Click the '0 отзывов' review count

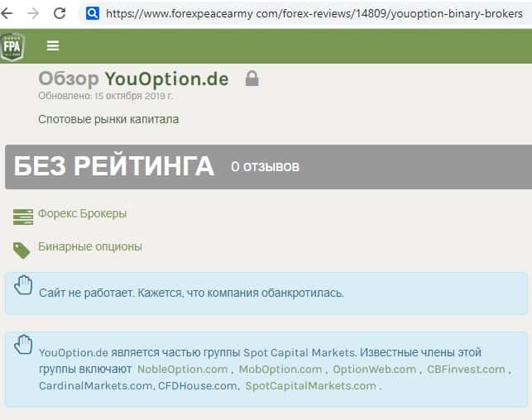265,167
